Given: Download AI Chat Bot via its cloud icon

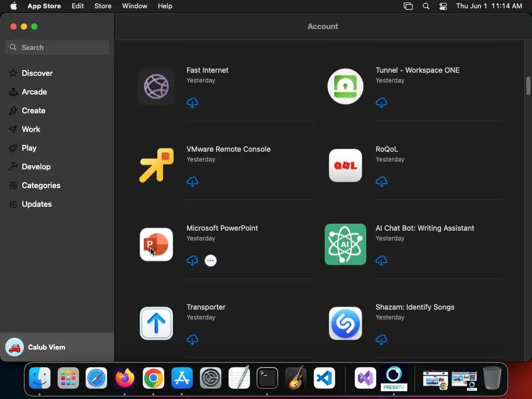Looking at the screenshot, I should [x=381, y=261].
